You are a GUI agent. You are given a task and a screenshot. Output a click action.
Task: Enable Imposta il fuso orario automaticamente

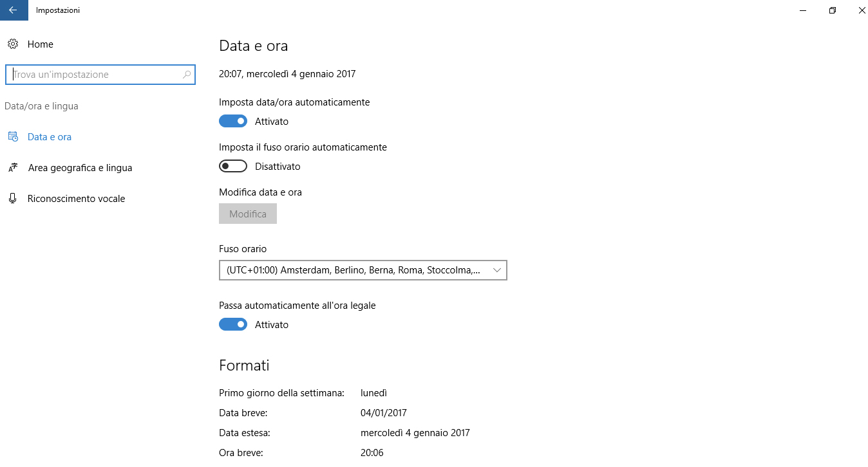point(233,167)
